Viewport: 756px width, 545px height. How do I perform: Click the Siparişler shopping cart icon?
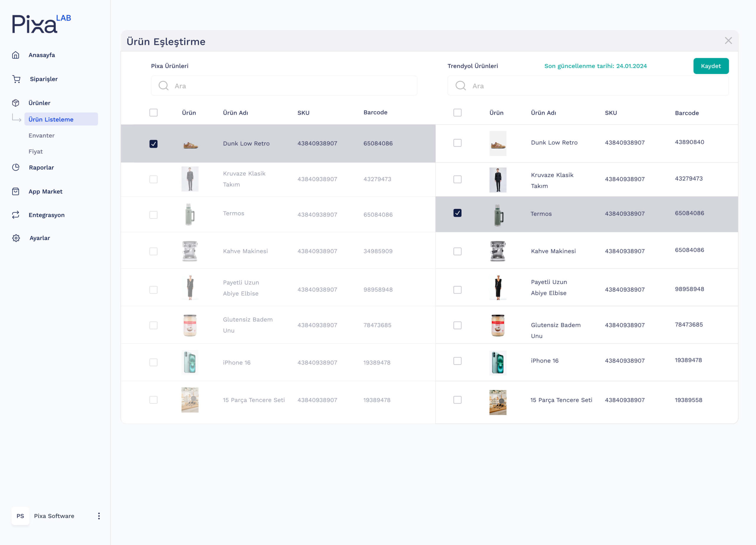tap(16, 79)
